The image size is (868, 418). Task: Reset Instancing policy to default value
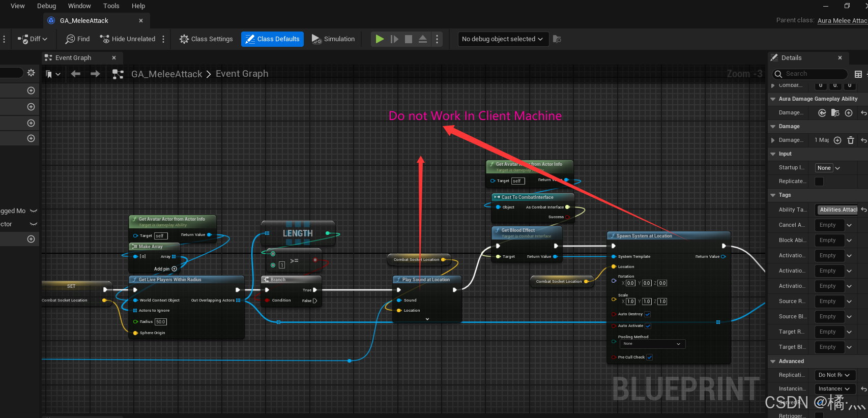864,389
